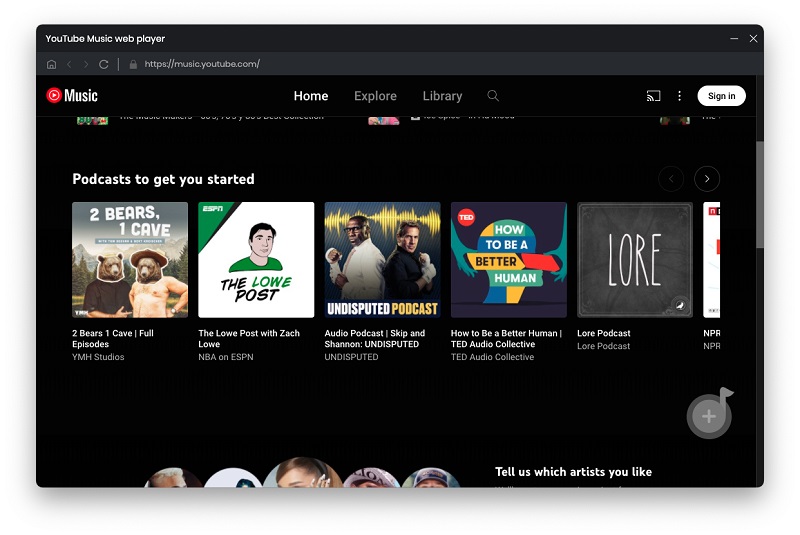
Task: Show previous podcasts with left chevron
Action: [x=671, y=179]
